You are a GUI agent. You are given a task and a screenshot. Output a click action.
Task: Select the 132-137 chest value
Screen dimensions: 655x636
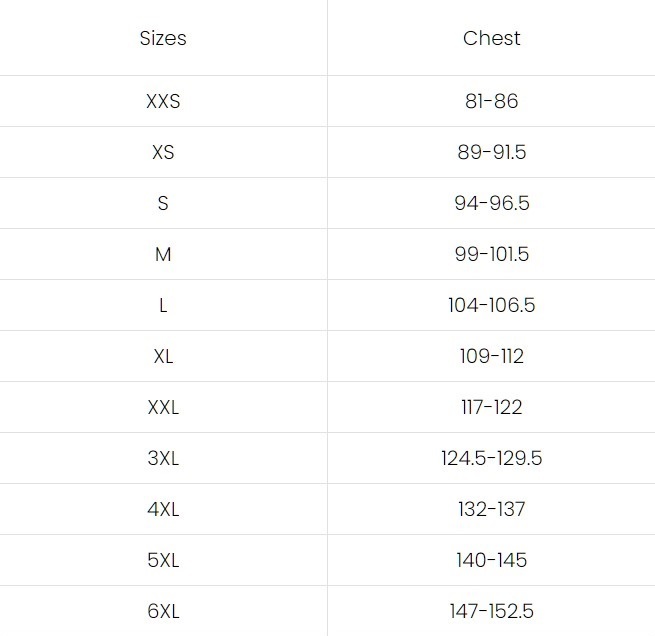[x=491, y=509]
